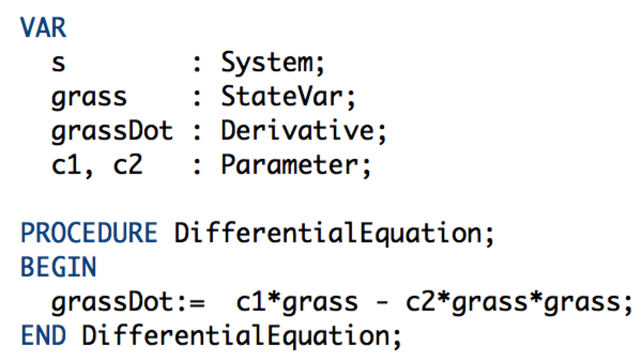Click grassDot in the assignment statement
644x362 pixels.
click(112, 302)
